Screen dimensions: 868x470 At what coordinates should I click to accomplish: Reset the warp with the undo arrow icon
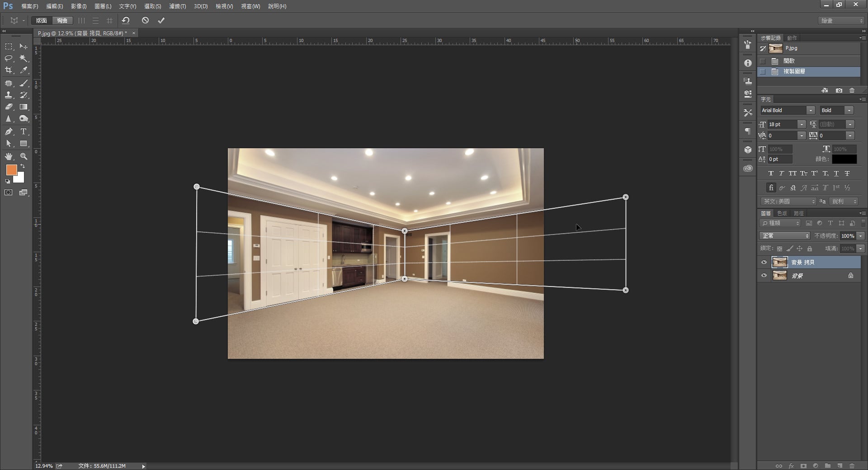point(126,20)
